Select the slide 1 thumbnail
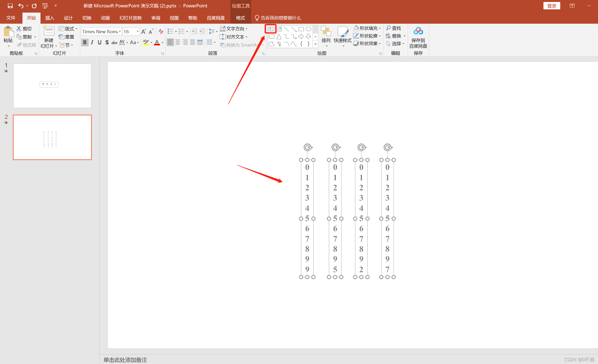This screenshot has width=598, height=364. (x=52, y=86)
